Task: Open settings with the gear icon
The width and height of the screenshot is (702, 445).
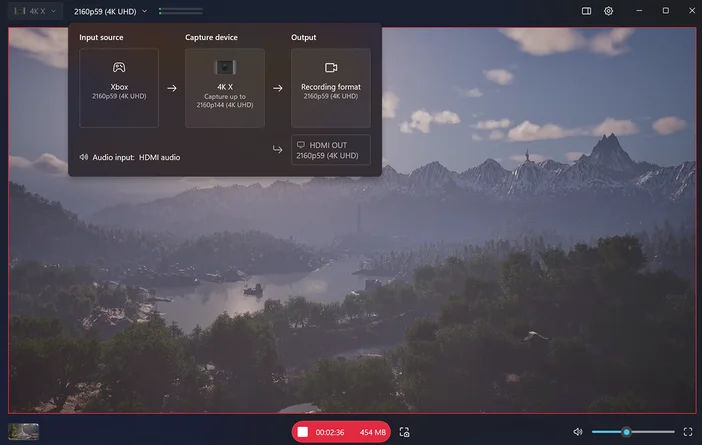Action: click(x=608, y=11)
